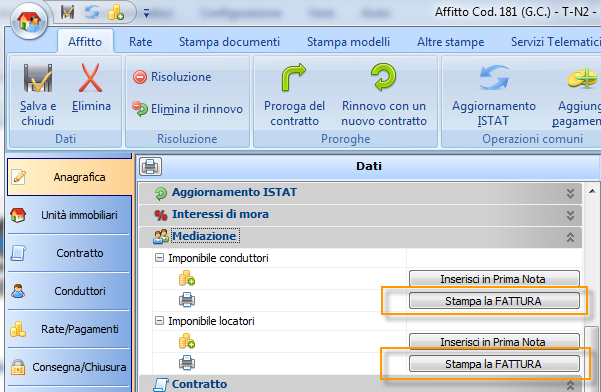
Task: Open the quick access toolbar customize dropdown
Action: [146, 14]
